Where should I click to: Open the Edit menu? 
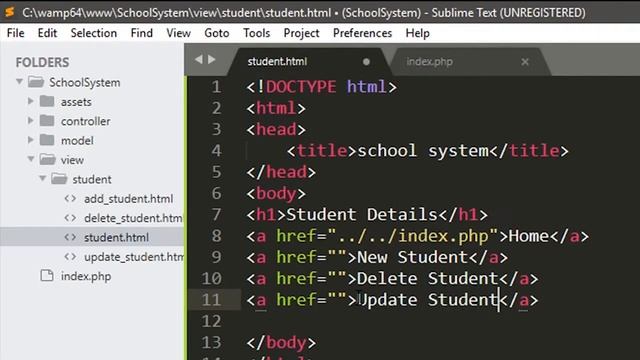pyautogui.click(x=47, y=33)
